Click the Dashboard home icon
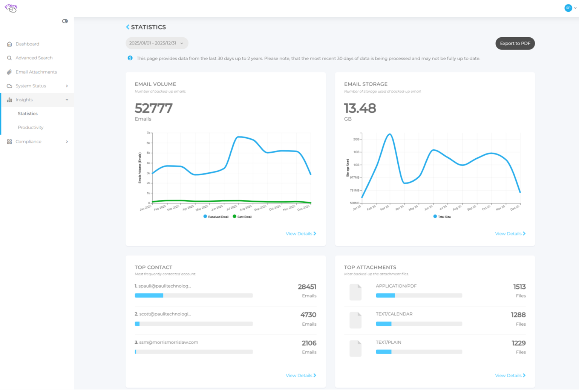 9,44
